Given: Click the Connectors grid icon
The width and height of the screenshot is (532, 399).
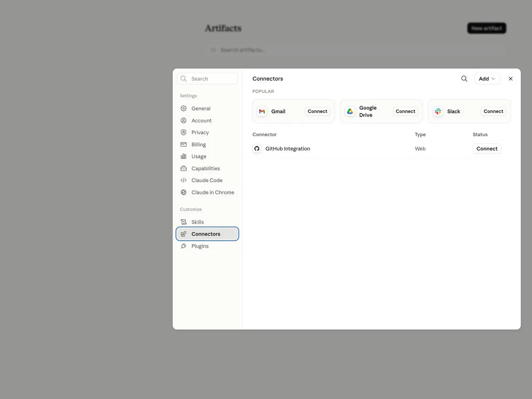Looking at the screenshot, I should (184, 234).
